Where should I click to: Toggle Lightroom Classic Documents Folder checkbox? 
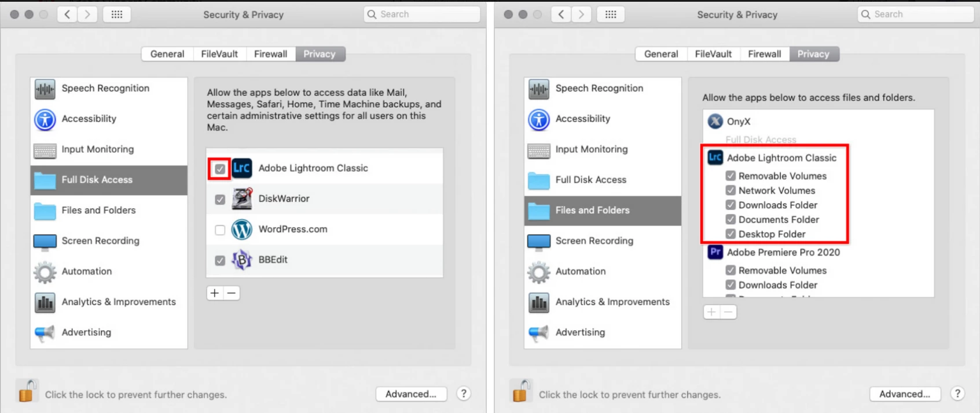tap(731, 219)
